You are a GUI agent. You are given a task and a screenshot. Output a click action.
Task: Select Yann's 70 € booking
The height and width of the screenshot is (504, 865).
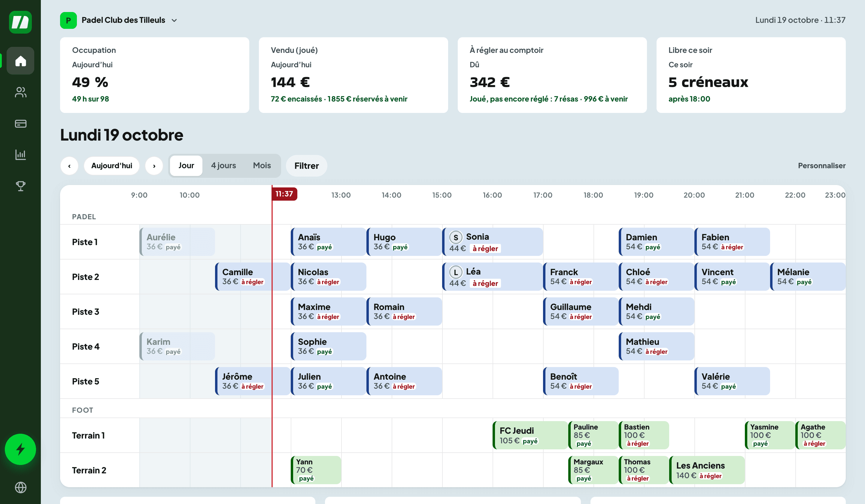pyautogui.click(x=316, y=470)
